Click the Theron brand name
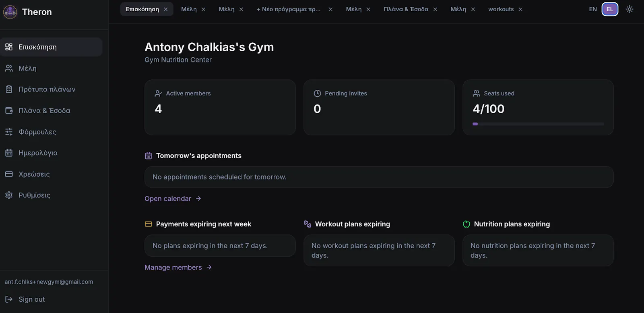This screenshot has width=644, height=313. 37,12
